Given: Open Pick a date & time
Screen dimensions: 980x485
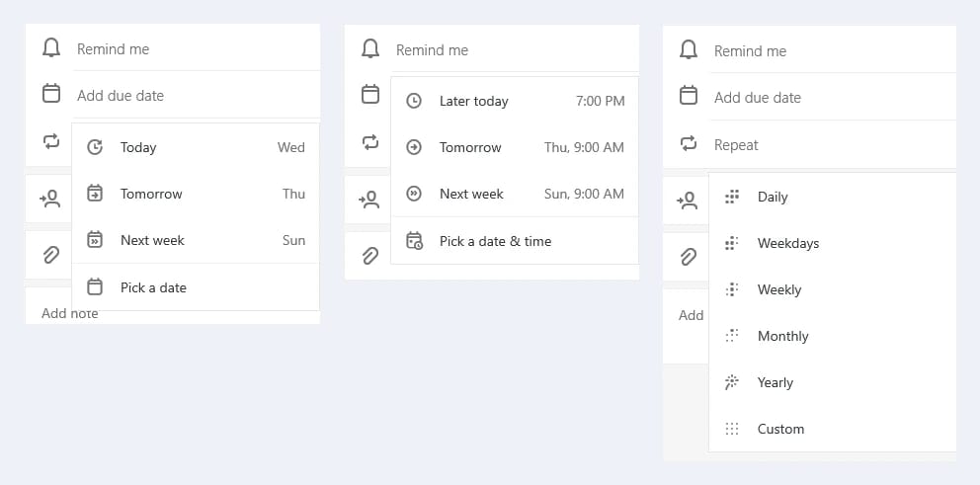Looking at the screenshot, I should pyautogui.click(x=515, y=241).
